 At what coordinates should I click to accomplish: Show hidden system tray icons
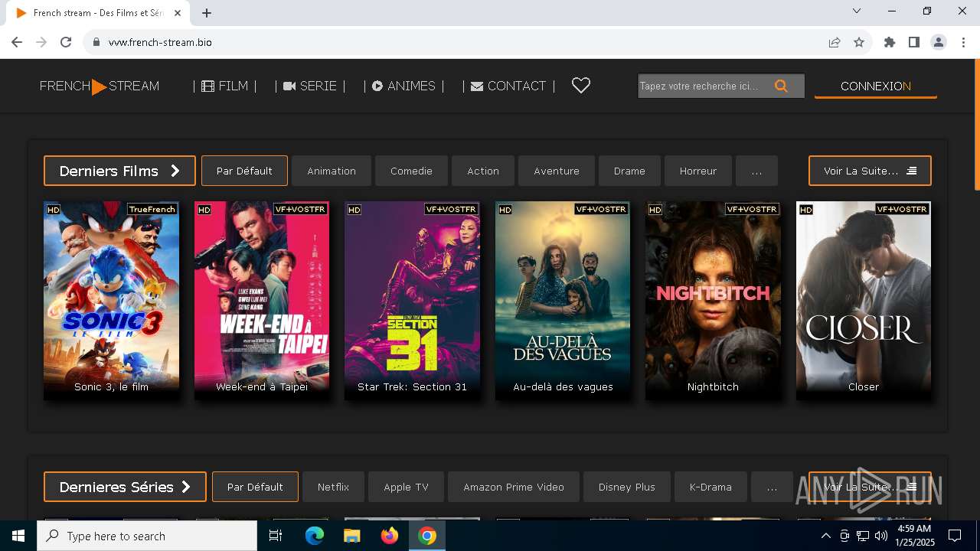point(826,536)
